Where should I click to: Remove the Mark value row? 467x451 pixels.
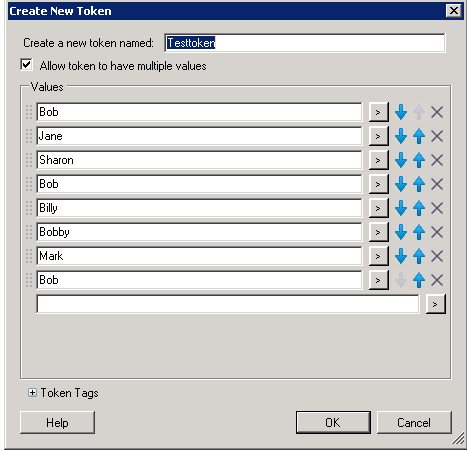coord(437,256)
